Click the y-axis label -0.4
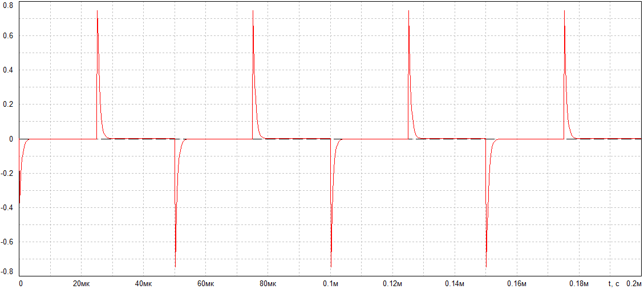This screenshot has height=289, width=644. (7, 207)
